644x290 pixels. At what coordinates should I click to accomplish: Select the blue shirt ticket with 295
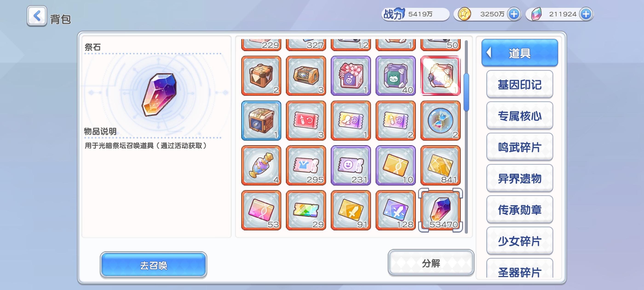click(x=306, y=165)
